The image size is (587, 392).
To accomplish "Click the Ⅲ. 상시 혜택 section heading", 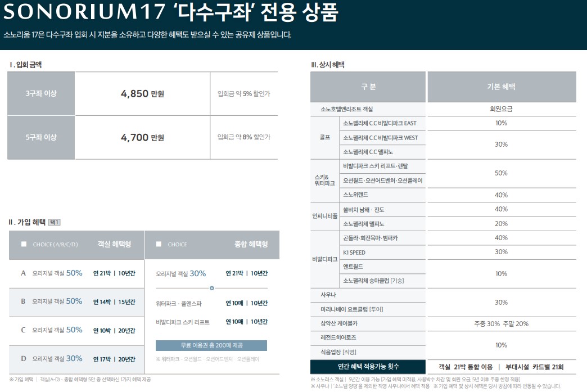I will coord(328,65).
